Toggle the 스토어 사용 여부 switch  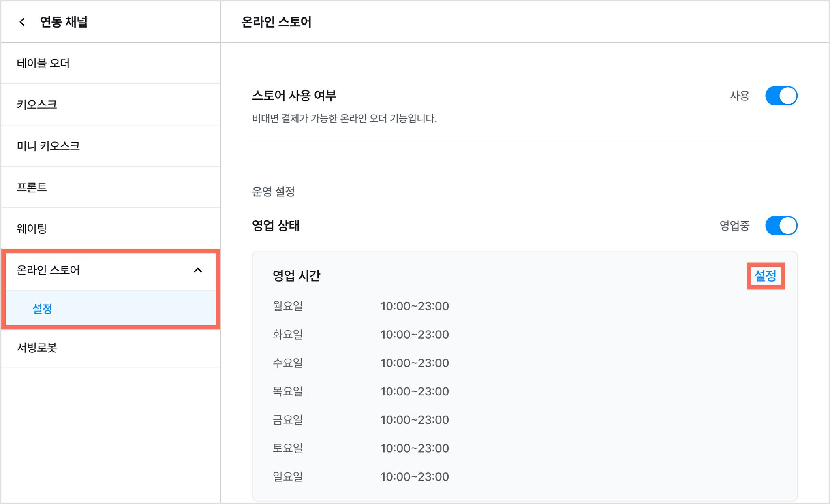coord(781,96)
